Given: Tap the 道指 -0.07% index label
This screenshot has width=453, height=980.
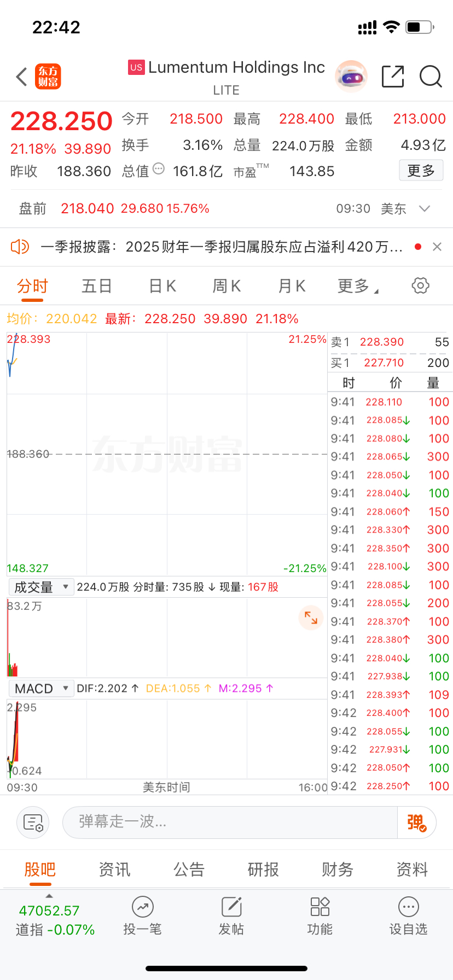Looking at the screenshot, I should [55, 930].
